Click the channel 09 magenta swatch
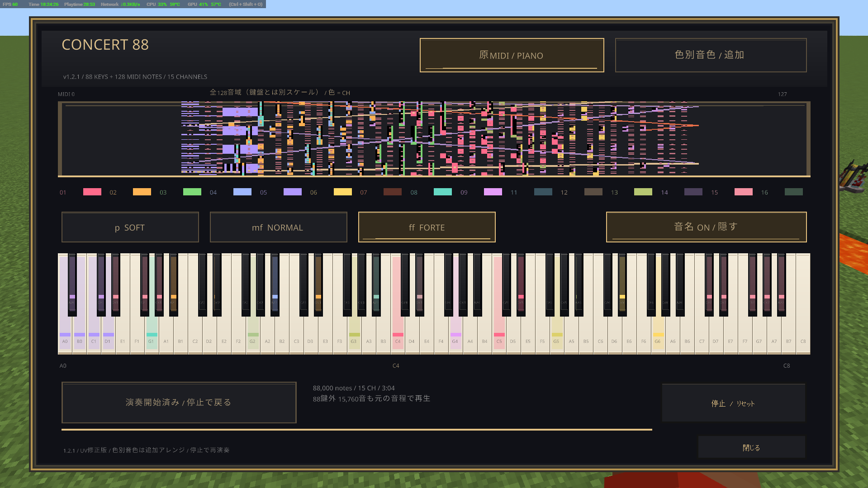Viewport: 868px width, 488px height. (x=493, y=192)
